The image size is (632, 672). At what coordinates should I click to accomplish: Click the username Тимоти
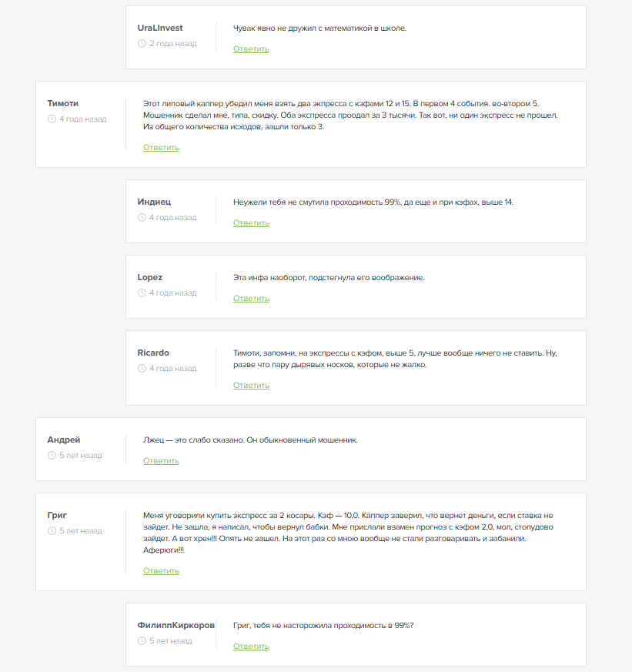pyautogui.click(x=63, y=103)
